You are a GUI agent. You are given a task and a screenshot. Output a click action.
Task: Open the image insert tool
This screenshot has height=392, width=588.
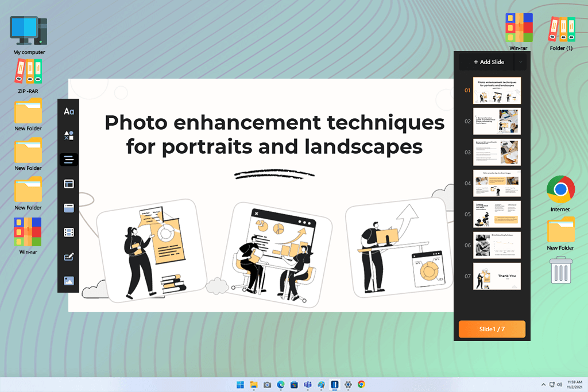click(x=69, y=281)
